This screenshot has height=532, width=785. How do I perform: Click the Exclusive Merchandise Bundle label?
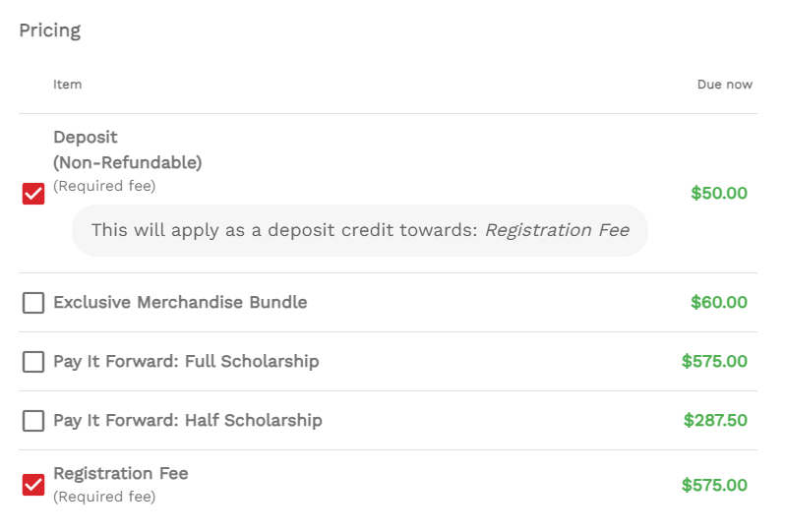(x=180, y=302)
